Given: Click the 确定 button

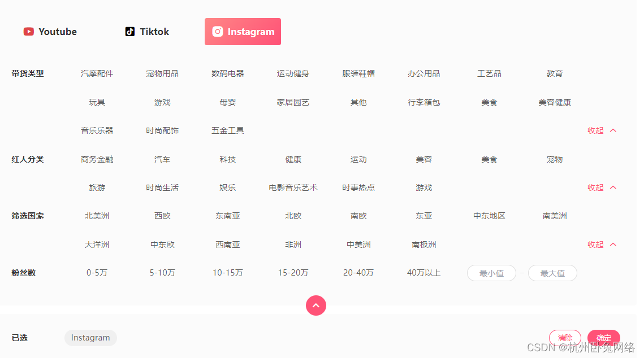Looking at the screenshot, I should (604, 338).
